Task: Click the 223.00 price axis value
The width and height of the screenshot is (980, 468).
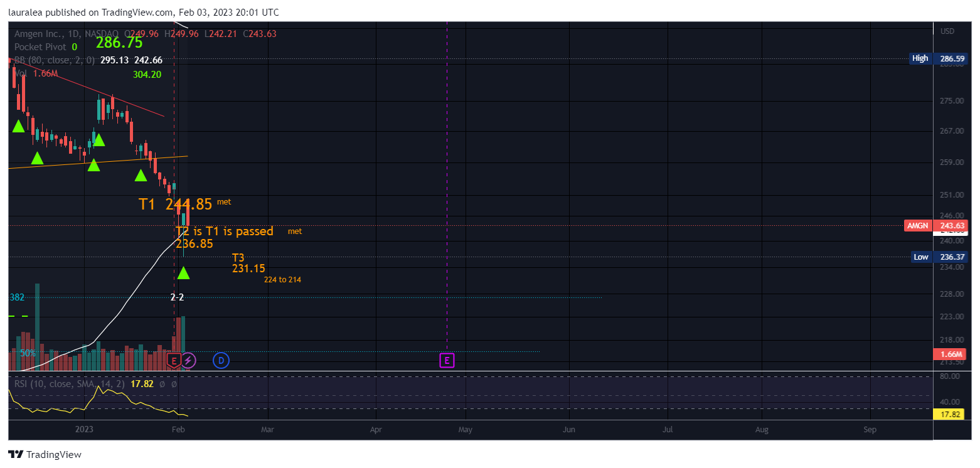Action: click(951, 317)
